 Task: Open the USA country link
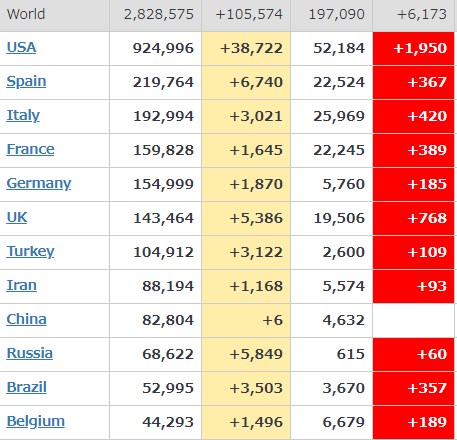coord(21,48)
